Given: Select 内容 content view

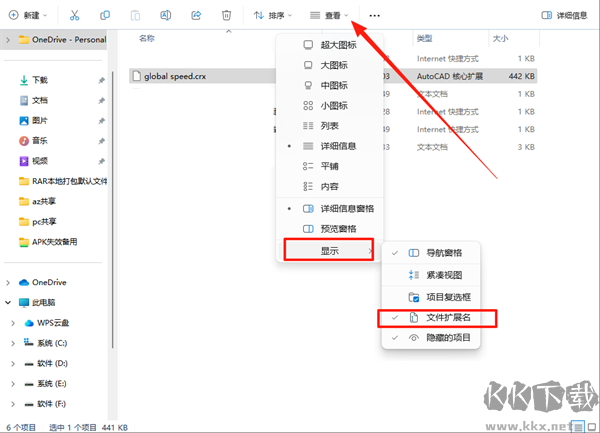Looking at the screenshot, I should pos(329,187).
